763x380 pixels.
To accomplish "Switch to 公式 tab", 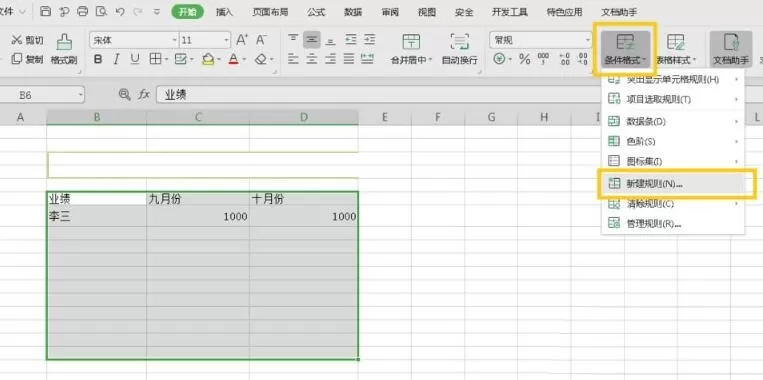I will click(x=316, y=12).
